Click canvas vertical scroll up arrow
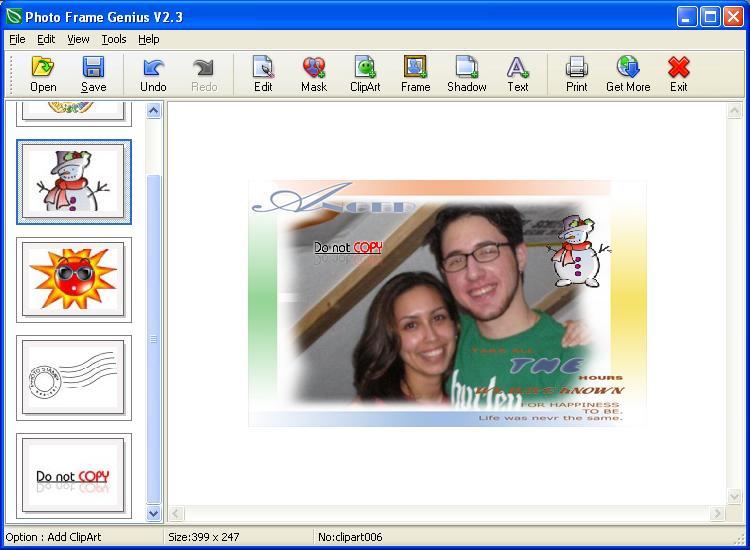Screen dimensions: 750x550 pyautogui.click(x=734, y=111)
